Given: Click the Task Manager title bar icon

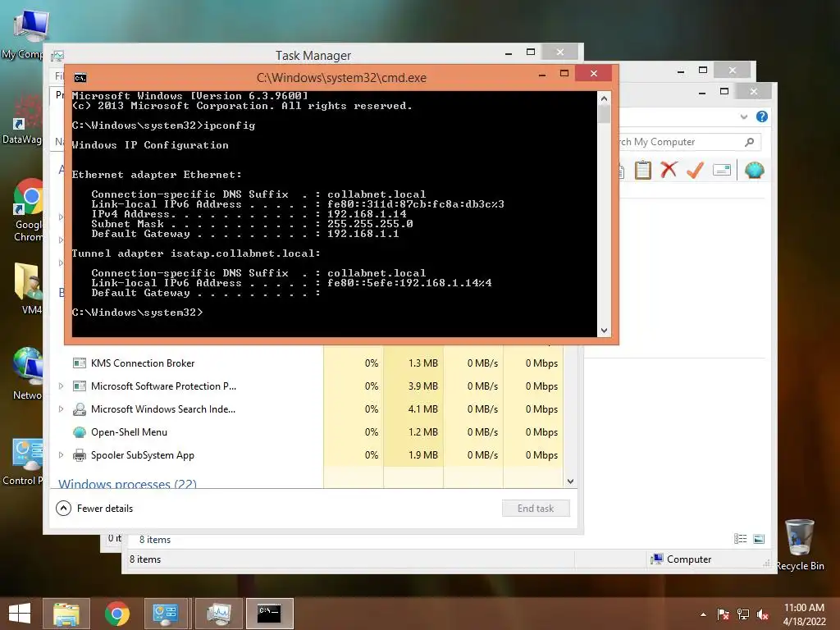Looking at the screenshot, I should click(57, 56).
